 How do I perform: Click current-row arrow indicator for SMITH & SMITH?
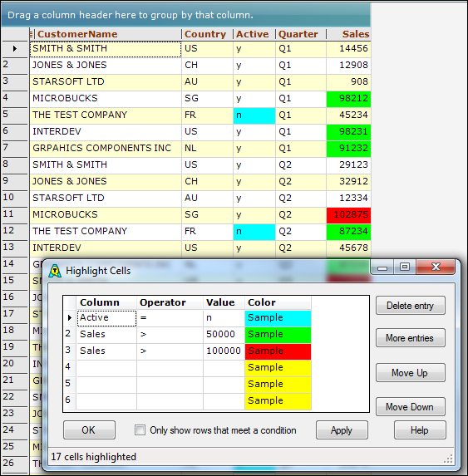point(15,48)
